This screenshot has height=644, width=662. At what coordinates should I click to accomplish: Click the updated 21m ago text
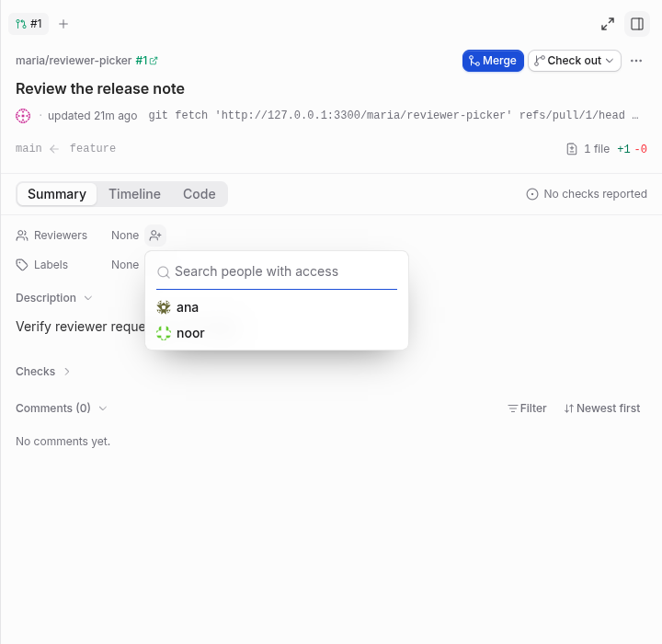tap(93, 115)
